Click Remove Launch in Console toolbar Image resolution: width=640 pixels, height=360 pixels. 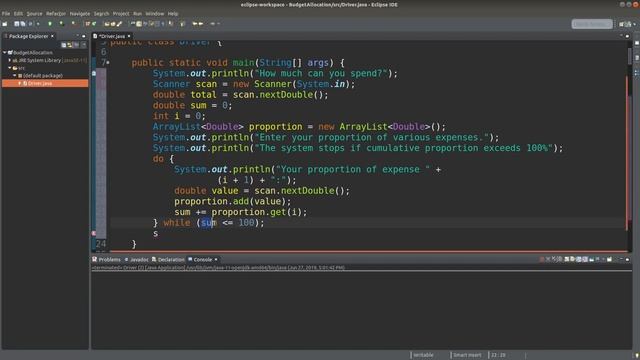(x=548, y=260)
